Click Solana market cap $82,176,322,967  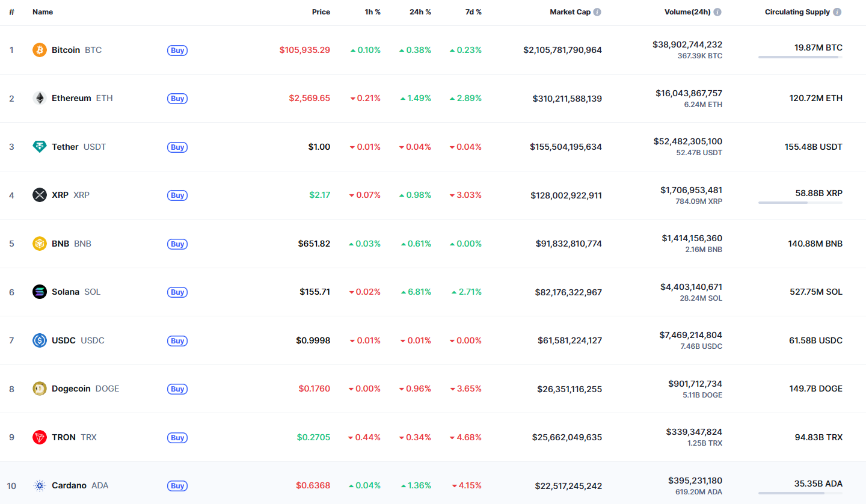point(568,292)
